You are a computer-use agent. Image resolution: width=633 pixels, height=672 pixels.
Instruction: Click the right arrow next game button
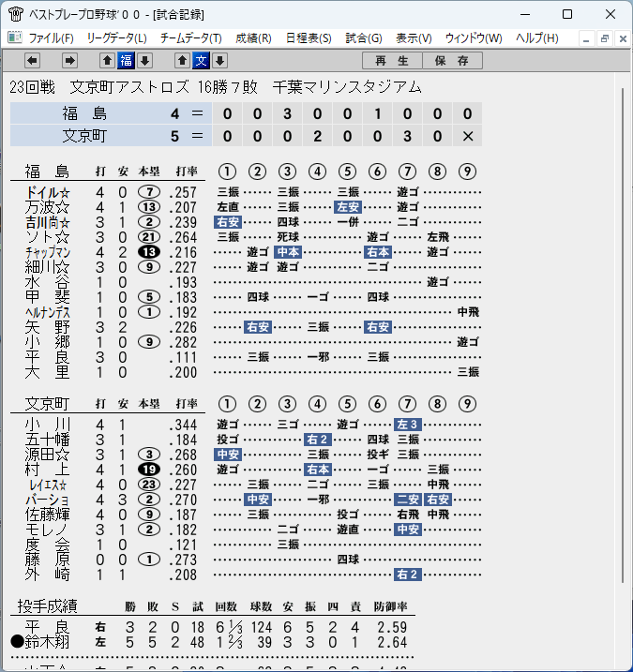[x=69, y=60]
